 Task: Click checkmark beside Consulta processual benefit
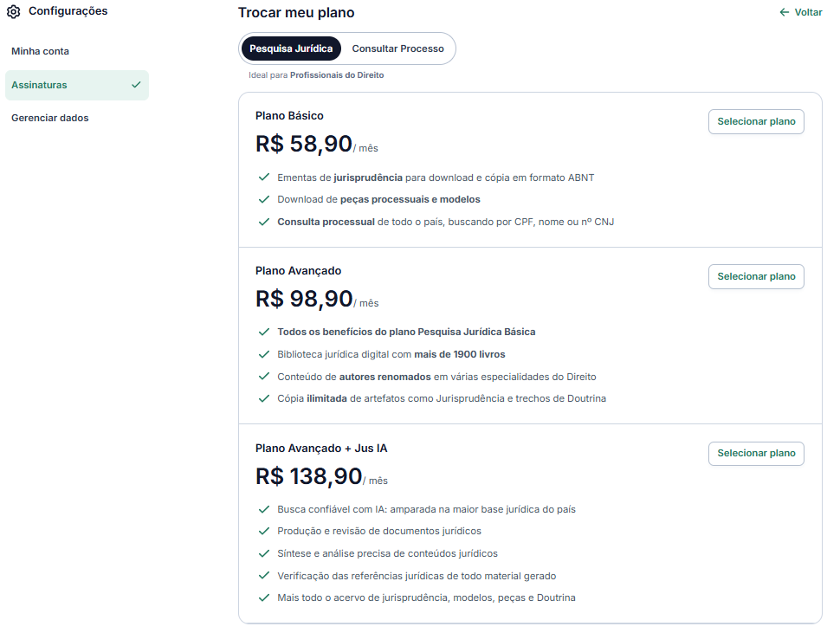(264, 222)
